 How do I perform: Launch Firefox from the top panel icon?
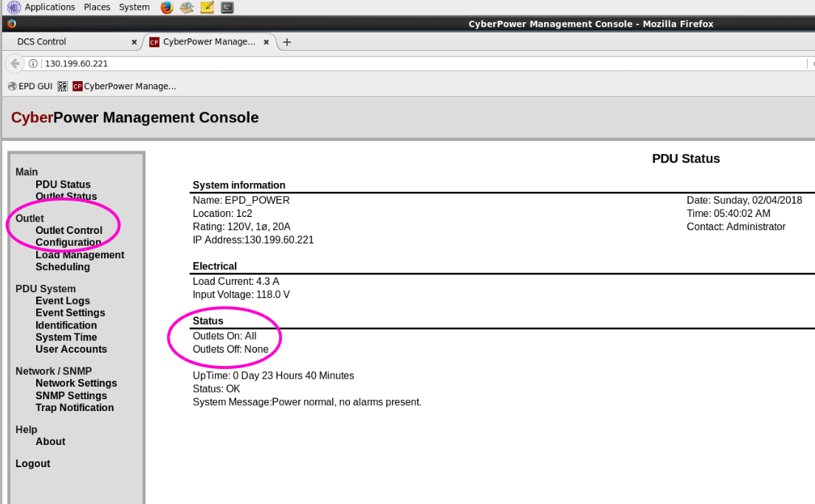(166, 7)
